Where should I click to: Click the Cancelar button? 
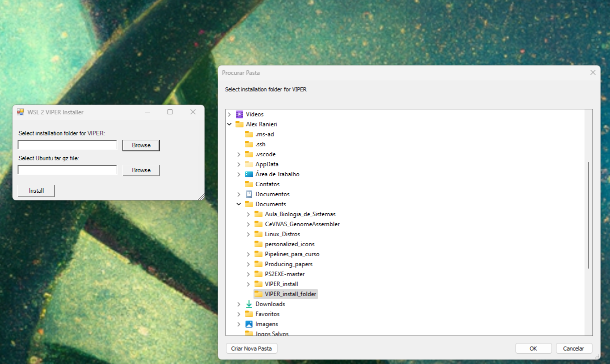573,349
